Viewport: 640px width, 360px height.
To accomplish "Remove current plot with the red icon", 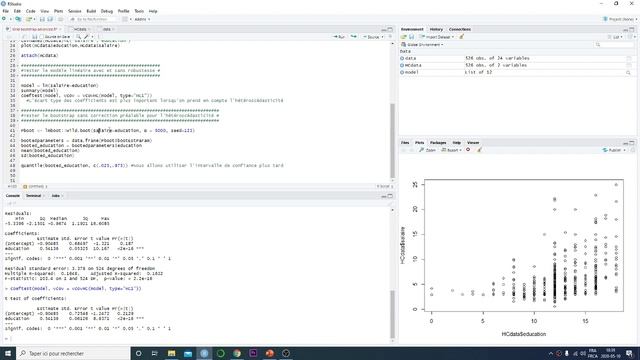I will pyautogui.click(x=468, y=150).
